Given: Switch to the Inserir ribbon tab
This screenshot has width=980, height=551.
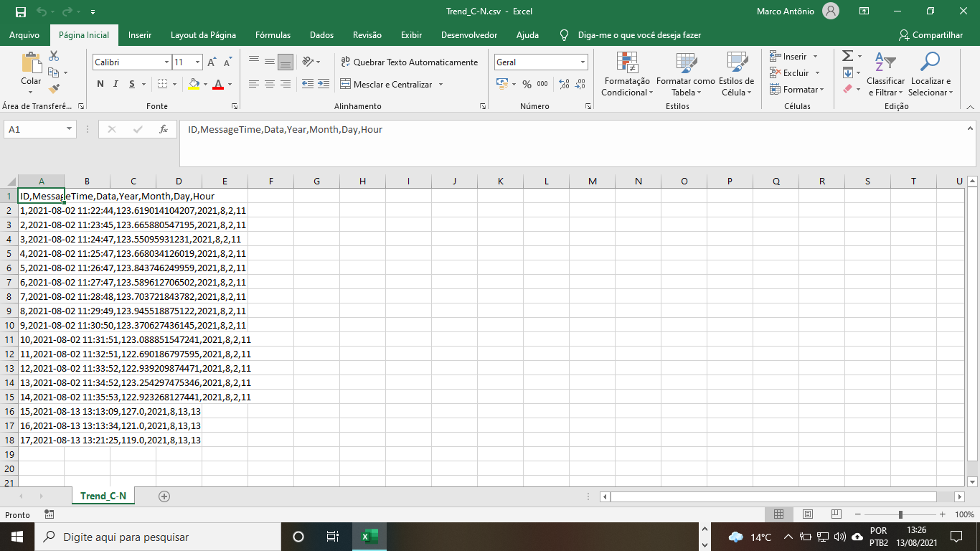Looking at the screenshot, I should click(x=140, y=35).
